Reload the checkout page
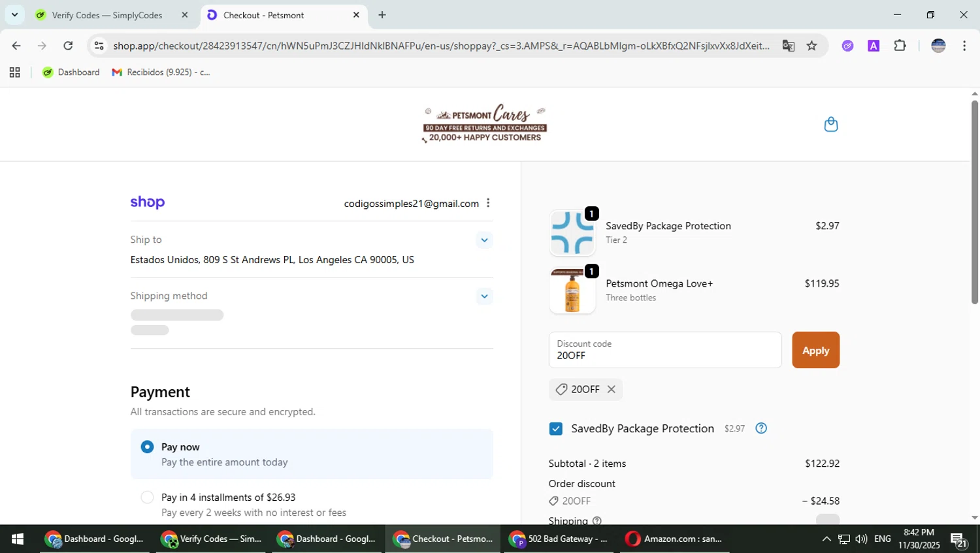The width and height of the screenshot is (980, 553). point(68,46)
